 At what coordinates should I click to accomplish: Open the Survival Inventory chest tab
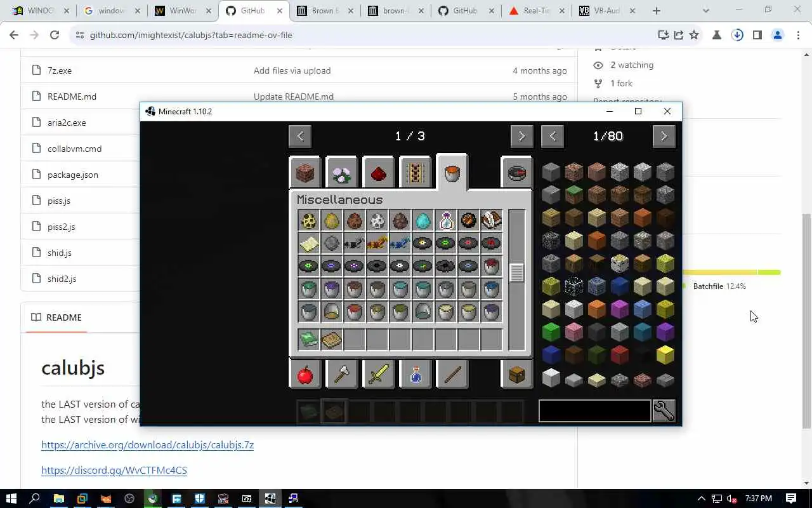(517, 375)
